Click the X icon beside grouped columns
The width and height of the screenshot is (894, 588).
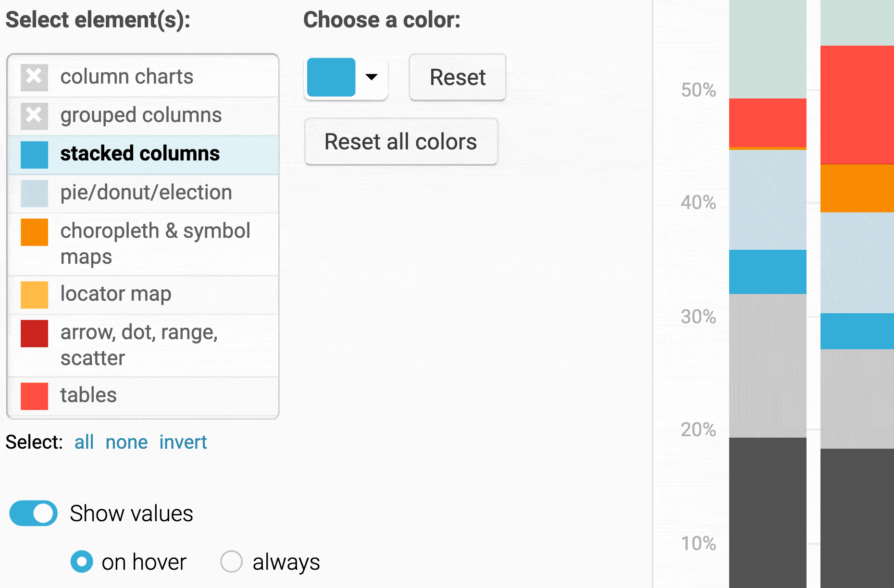[34, 116]
